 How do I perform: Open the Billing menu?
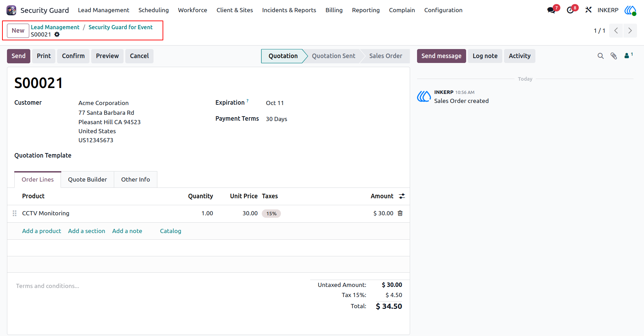click(x=334, y=10)
